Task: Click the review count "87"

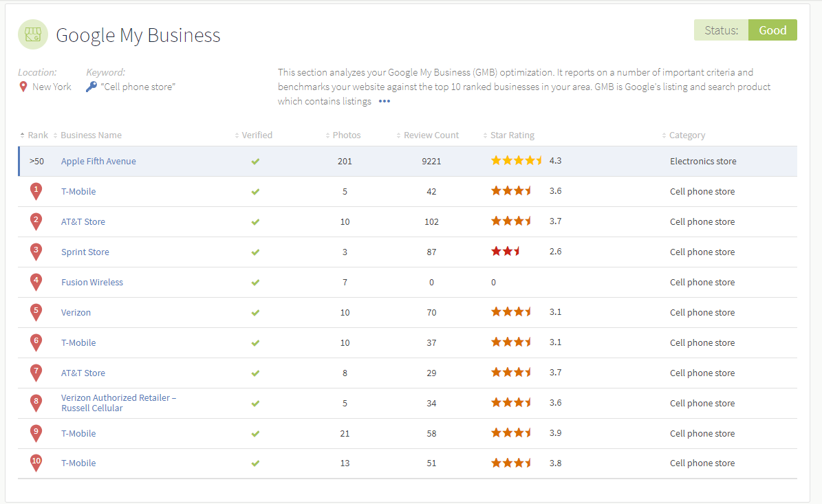Action: [x=431, y=252]
